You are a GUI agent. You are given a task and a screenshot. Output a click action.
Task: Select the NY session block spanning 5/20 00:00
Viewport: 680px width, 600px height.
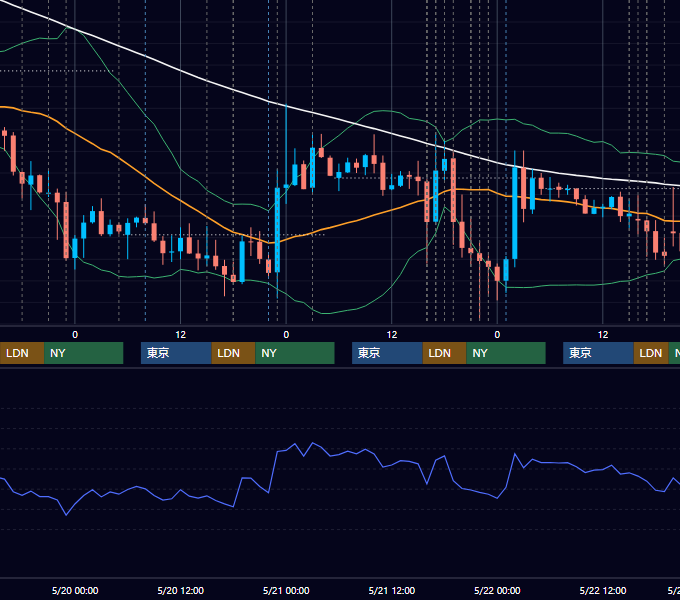(x=84, y=353)
